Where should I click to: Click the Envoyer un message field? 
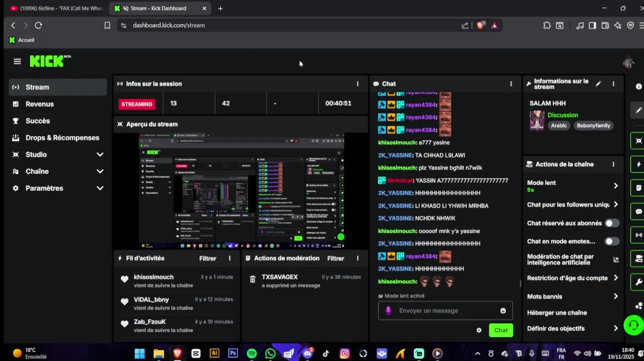pyautogui.click(x=445, y=311)
